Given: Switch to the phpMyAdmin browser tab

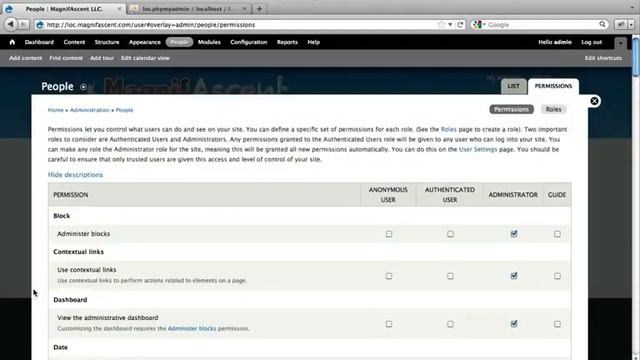Looking at the screenshot, I should [190, 9].
